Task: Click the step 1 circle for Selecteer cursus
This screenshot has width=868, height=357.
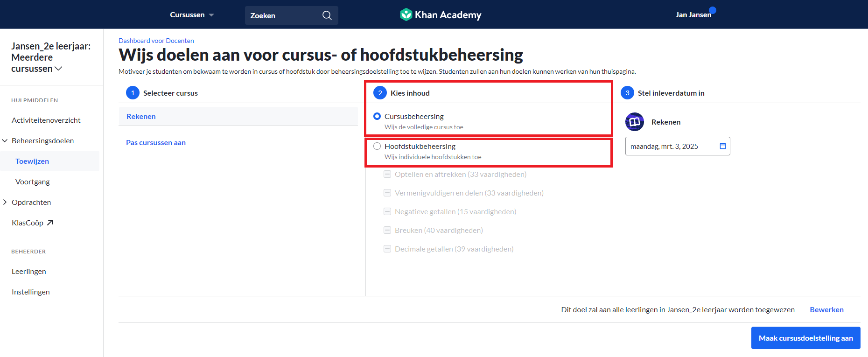Action: coord(133,93)
